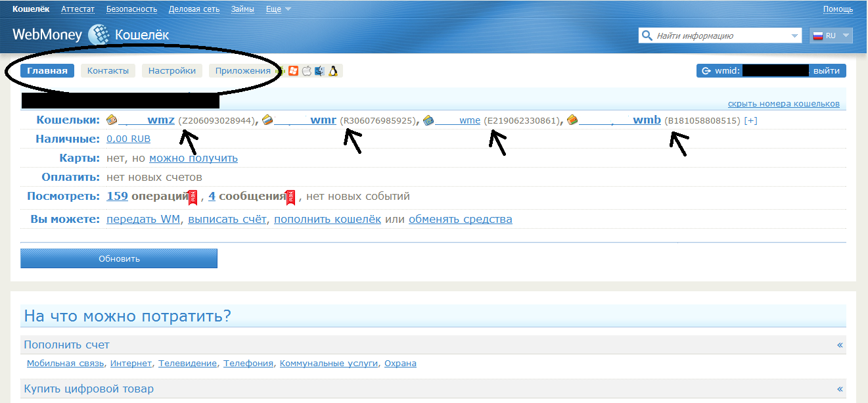Click purse number B181058808515
This screenshot has width=868, height=403.
coord(702,121)
